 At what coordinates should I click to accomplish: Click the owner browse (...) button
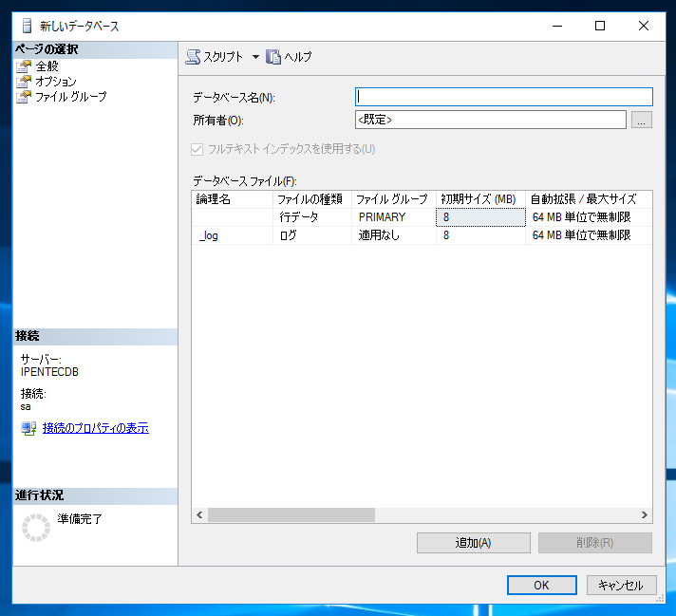pos(642,120)
